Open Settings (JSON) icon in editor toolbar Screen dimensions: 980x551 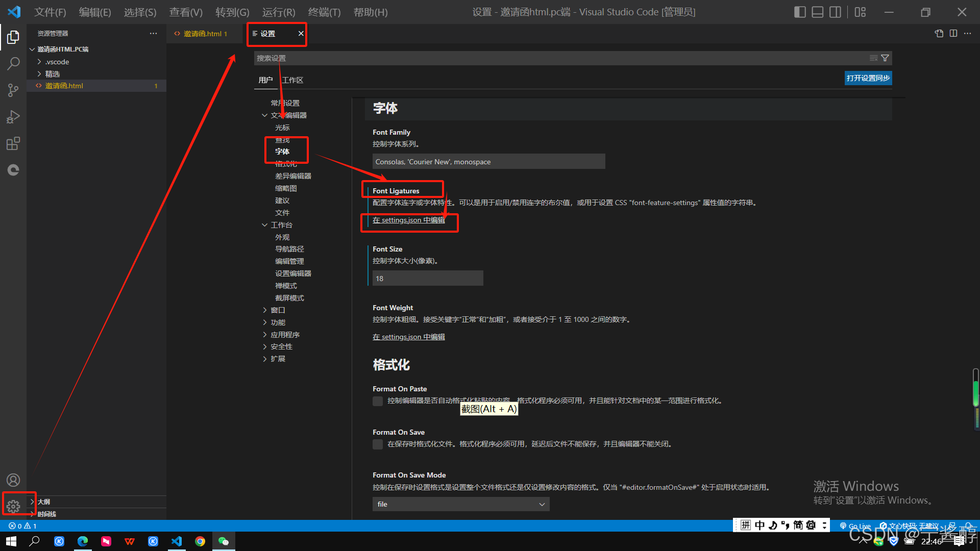[x=939, y=33]
